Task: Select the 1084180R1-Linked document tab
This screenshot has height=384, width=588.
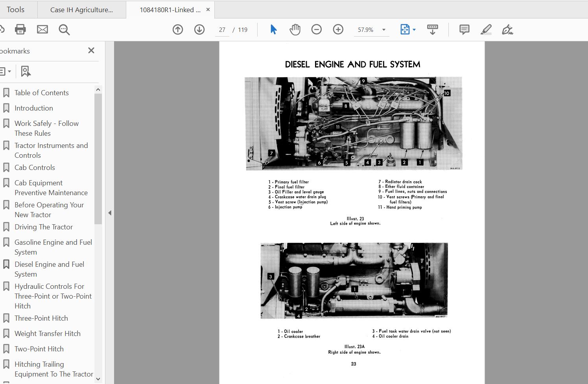Action: (x=170, y=10)
